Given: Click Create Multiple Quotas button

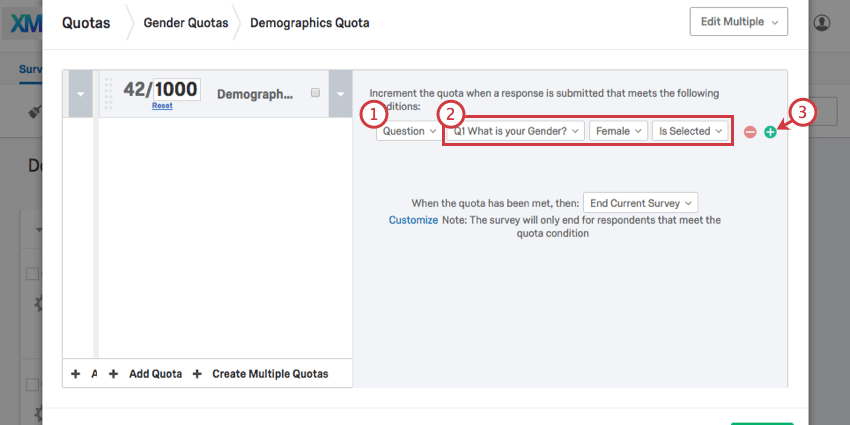Looking at the screenshot, I should coord(270,374).
